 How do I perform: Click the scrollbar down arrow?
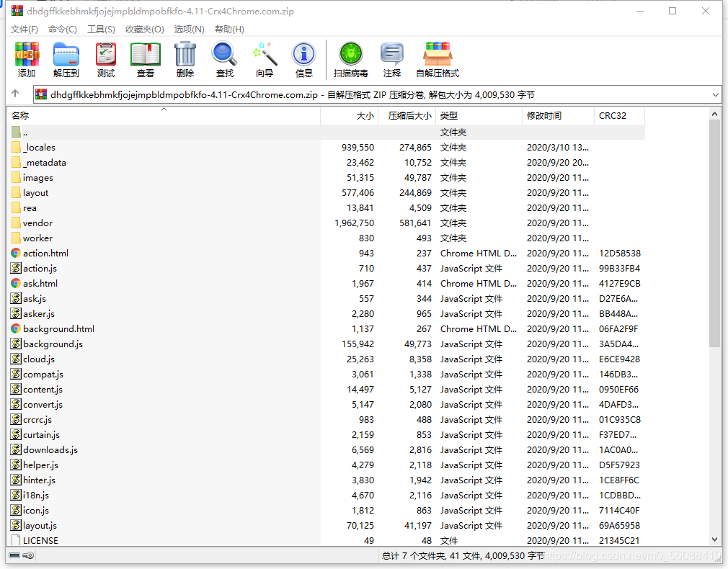click(714, 539)
